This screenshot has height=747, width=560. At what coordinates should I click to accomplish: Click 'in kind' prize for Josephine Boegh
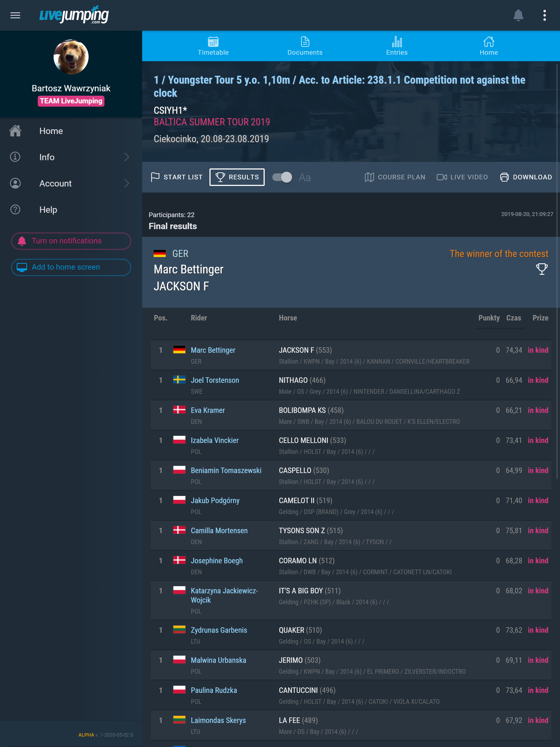[x=538, y=560]
